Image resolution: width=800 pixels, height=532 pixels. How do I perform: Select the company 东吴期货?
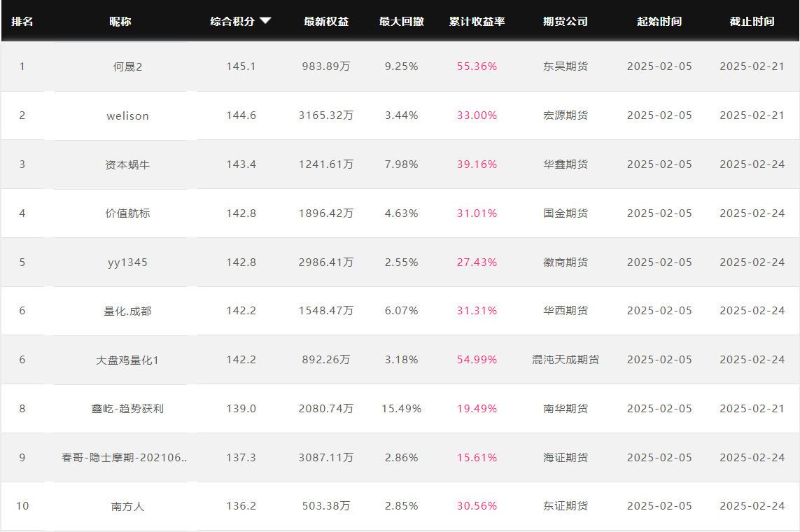tap(566, 66)
